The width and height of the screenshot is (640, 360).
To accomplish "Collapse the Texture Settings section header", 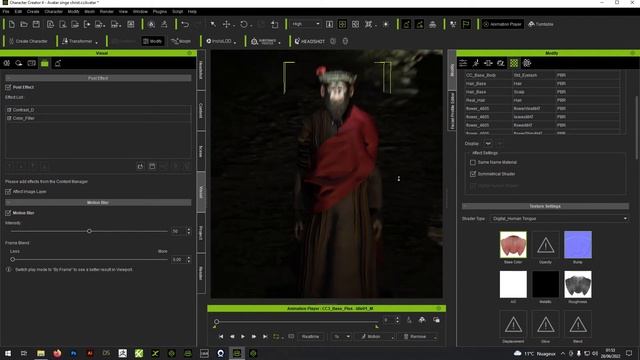I will coord(545,206).
